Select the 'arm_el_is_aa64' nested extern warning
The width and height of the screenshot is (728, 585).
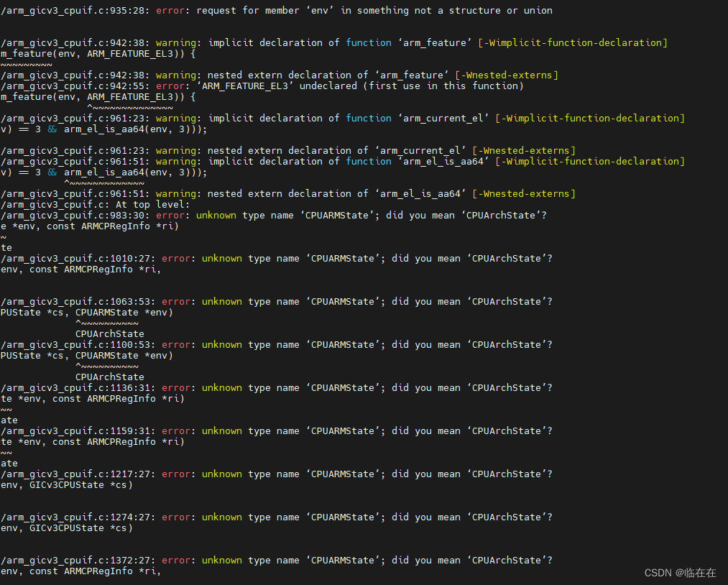tap(287, 193)
